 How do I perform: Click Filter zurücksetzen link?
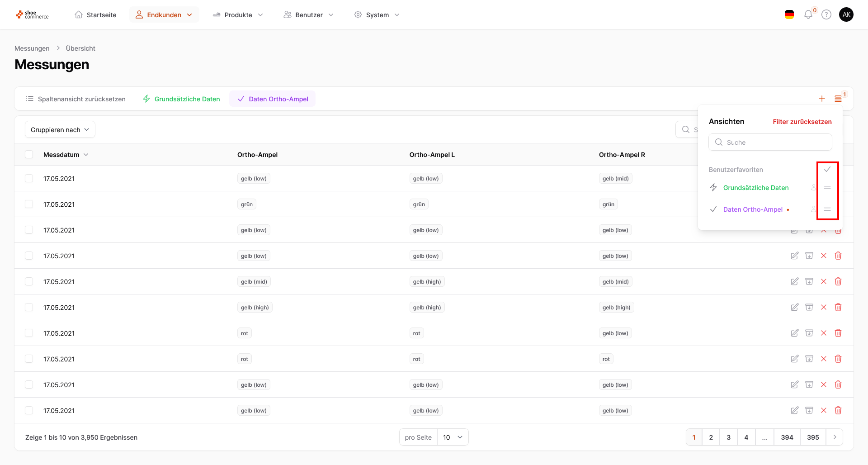[802, 122]
